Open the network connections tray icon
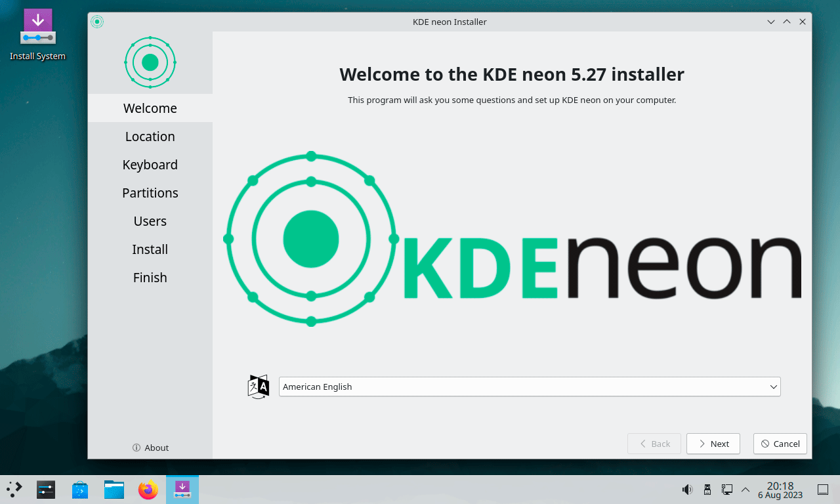 pos(726,490)
